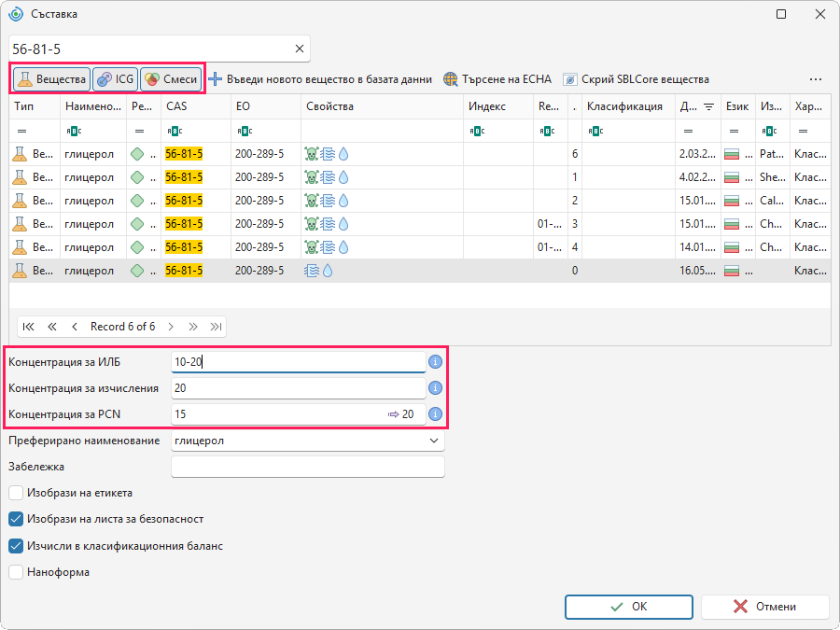Open the filter operator for the CAS column
The image size is (840, 630).
point(175,132)
